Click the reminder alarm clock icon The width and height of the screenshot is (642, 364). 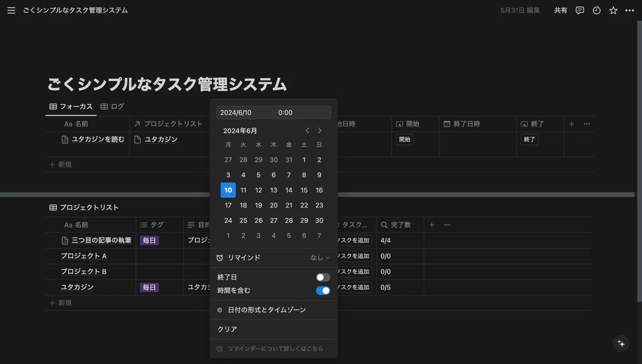(219, 258)
